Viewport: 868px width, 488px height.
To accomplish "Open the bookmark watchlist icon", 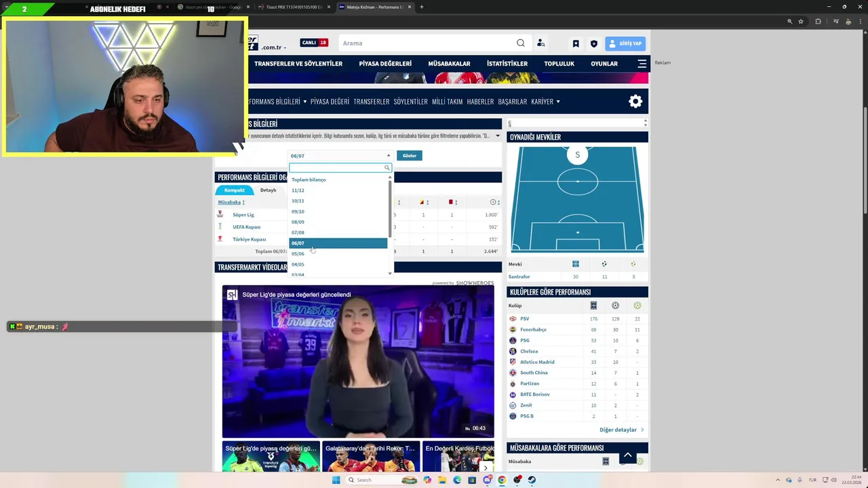I will (x=576, y=43).
